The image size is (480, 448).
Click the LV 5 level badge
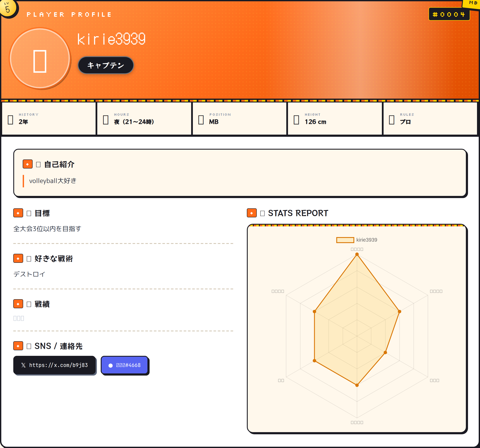8,8
